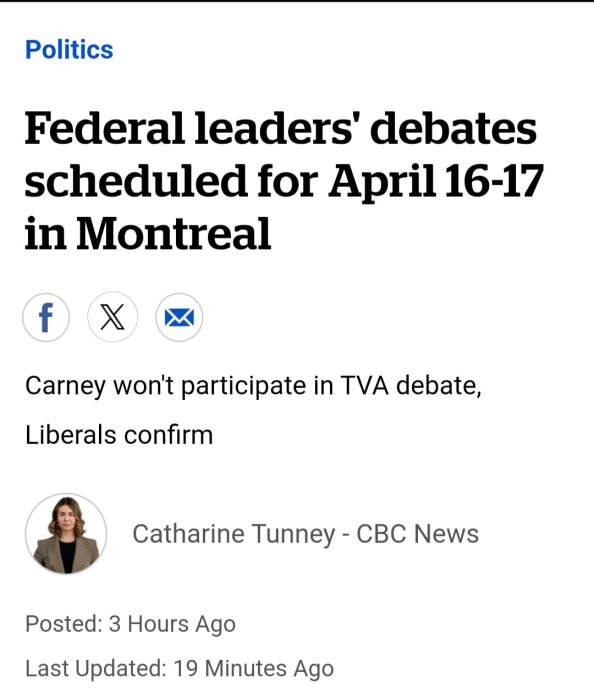Click 'April 16-17' in the headline

pyautogui.click(x=436, y=181)
